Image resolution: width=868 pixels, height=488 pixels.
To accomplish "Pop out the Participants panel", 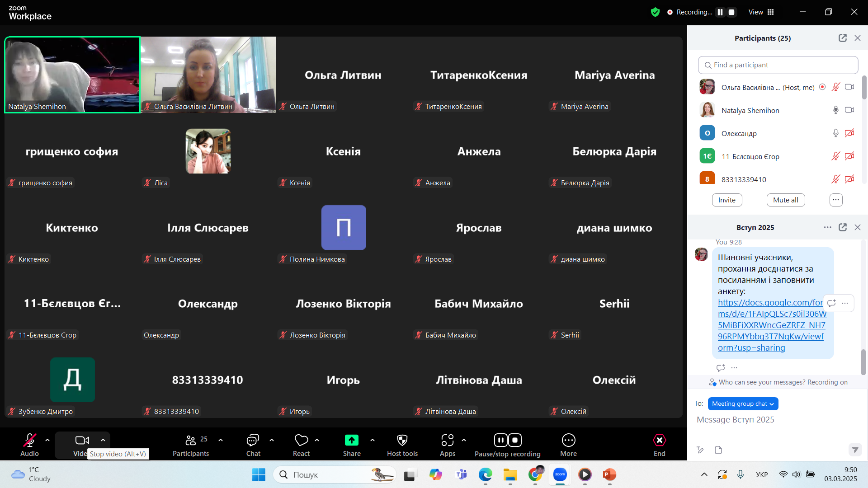I will pyautogui.click(x=842, y=38).
